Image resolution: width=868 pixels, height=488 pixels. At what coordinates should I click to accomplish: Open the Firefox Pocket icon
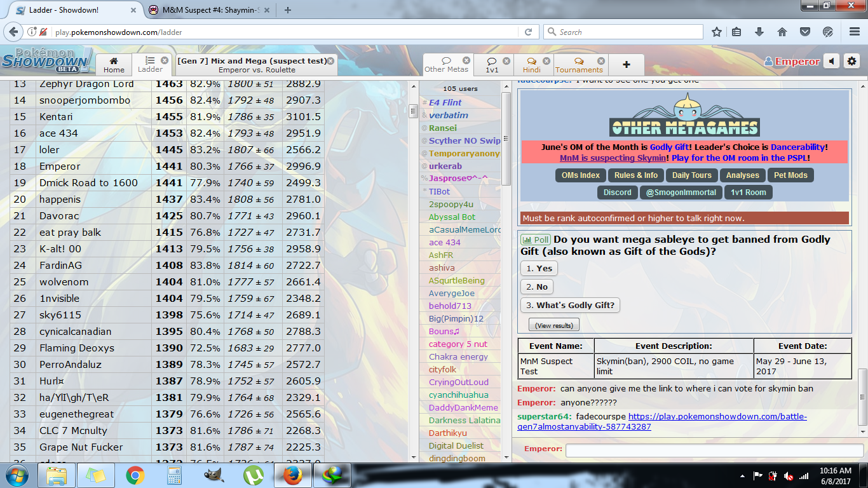(804, 32)
